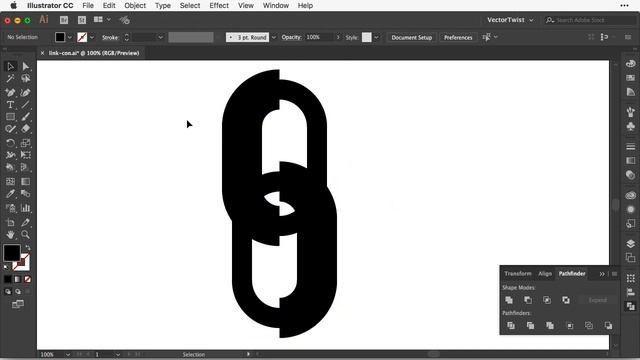Open the Effect menu

click(219, 5)
